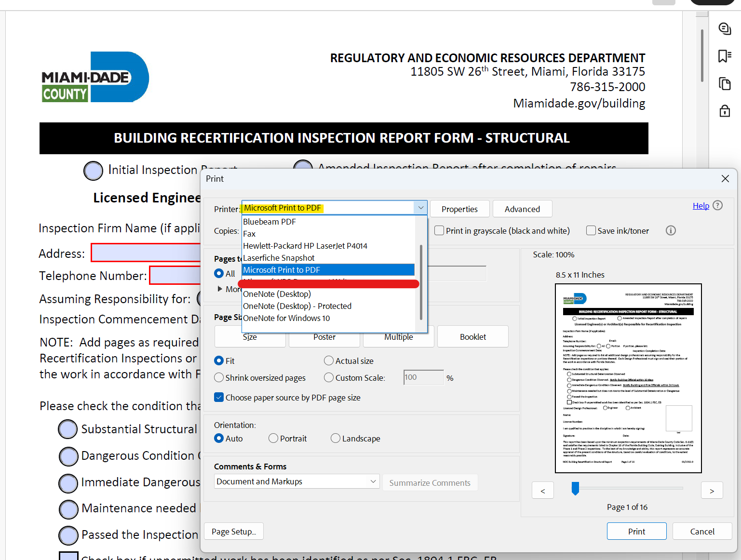Choose OneNote (Desktop) printer
The image size is (741, 560).
(328, 294)
